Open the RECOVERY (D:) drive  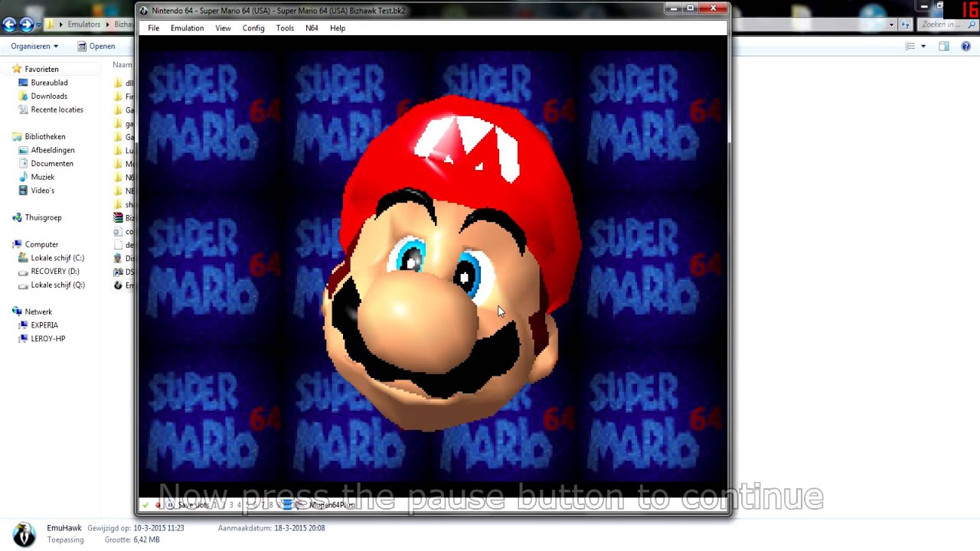55,272
